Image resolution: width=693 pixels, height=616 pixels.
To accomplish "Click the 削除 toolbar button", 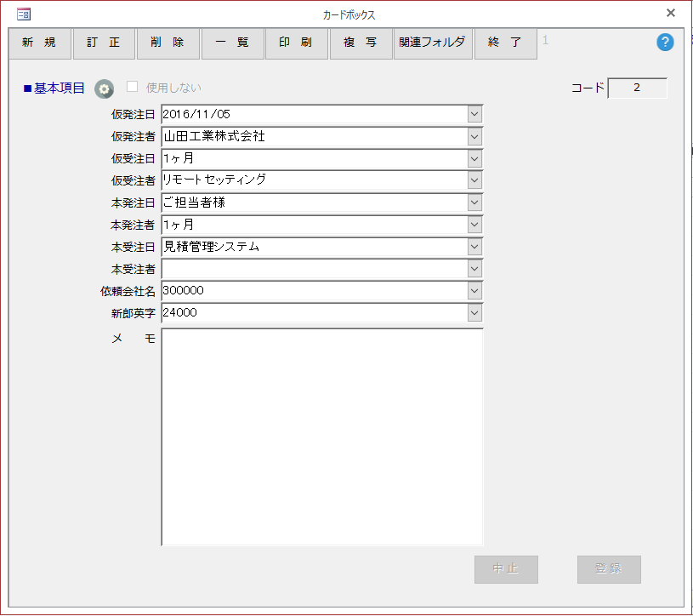I will pos(168,43).
